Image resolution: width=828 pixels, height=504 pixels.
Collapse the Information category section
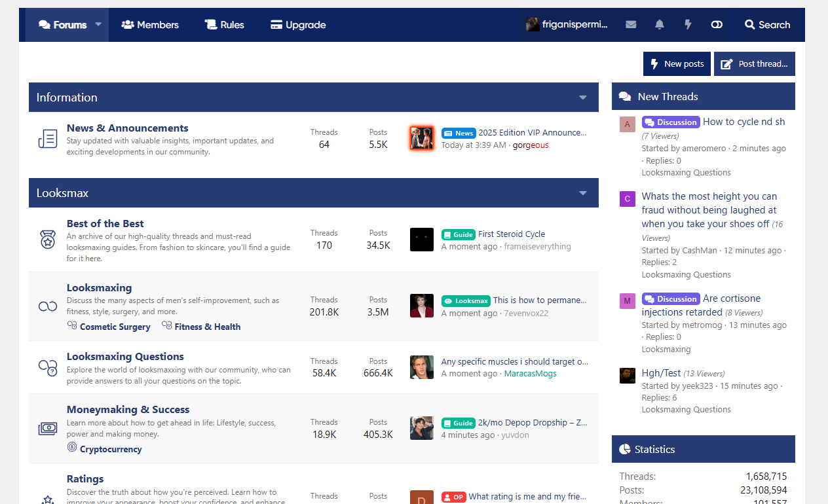(x=582, y=98)
